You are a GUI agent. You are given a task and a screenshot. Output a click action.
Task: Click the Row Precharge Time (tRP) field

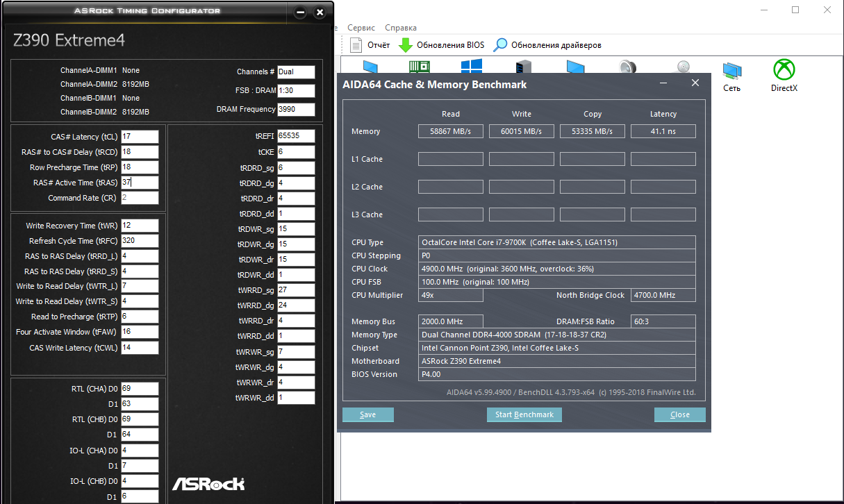140,167
